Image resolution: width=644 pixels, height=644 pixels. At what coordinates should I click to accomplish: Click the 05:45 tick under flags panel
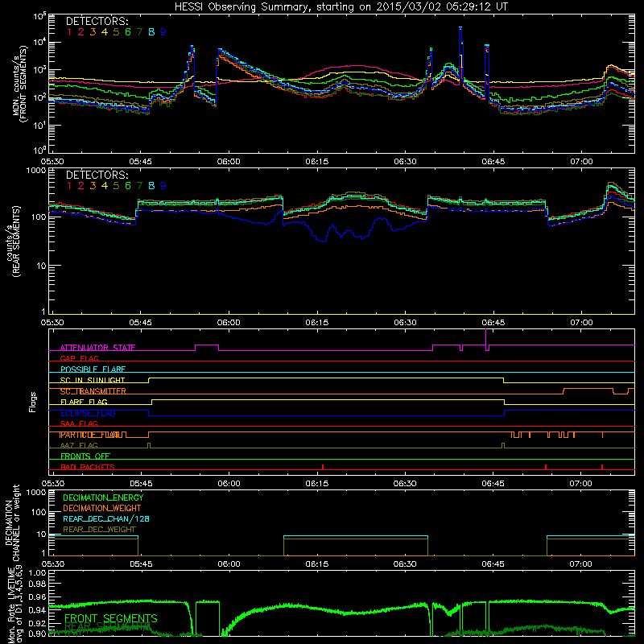pos(141,484)
